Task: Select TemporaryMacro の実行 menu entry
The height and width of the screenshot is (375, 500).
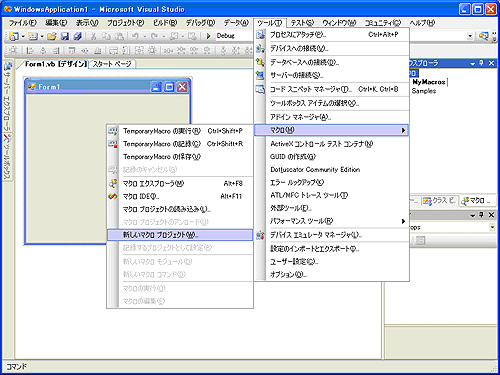Action: coord(180,131)
